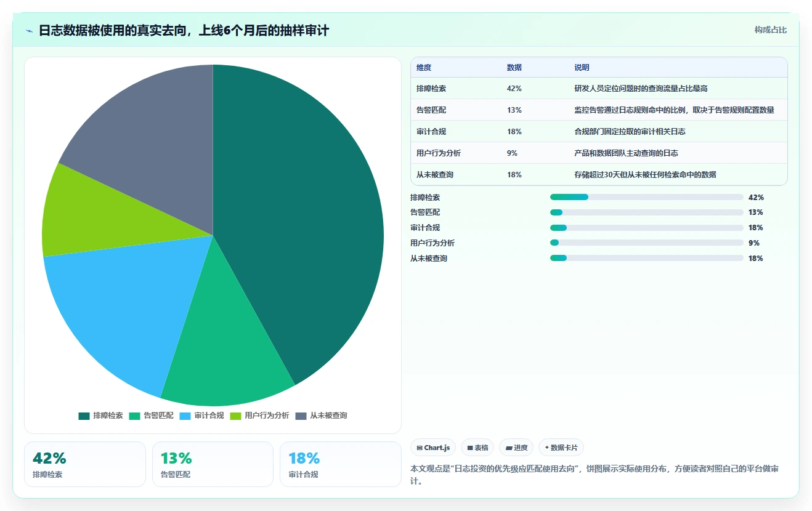The height and width of the screenshot is (511, 812).
Task: Click the 告警匹配 13% progress bar
Action: [x=646, y=212]
